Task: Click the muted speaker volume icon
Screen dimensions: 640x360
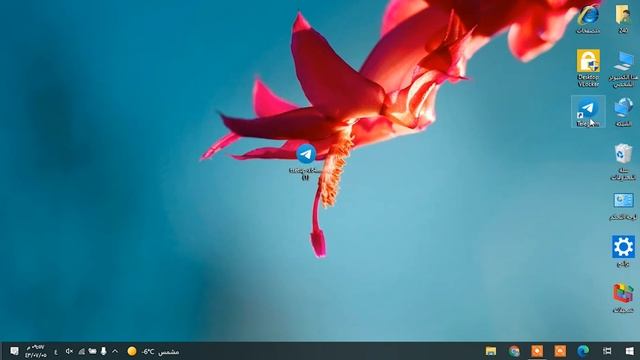Action: [x=69, y=351]
